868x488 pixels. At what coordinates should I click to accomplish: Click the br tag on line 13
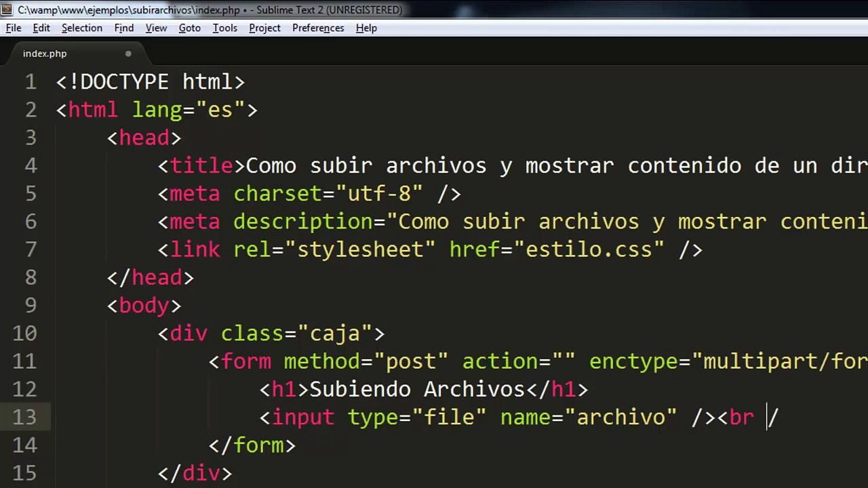pos(749,418)
